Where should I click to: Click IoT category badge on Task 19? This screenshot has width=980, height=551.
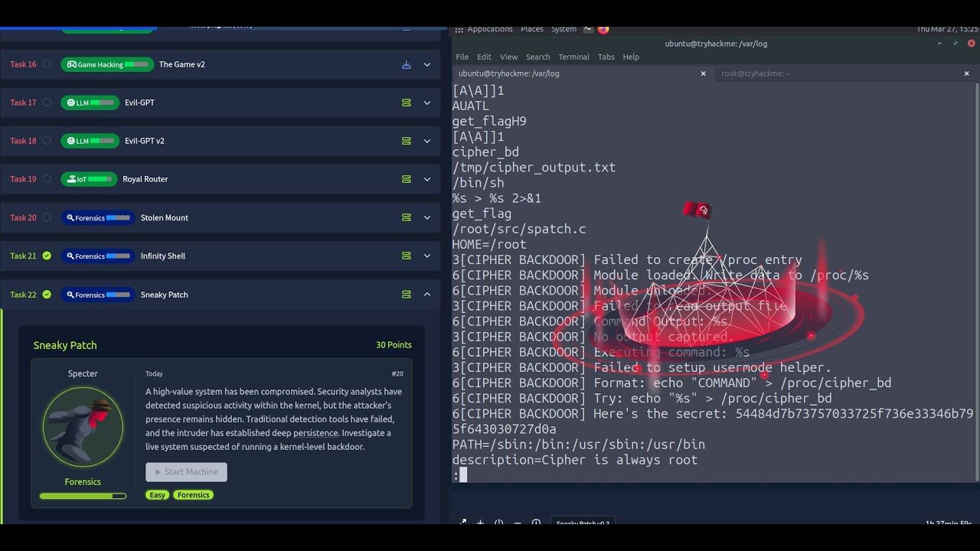(x=89, y=179)
